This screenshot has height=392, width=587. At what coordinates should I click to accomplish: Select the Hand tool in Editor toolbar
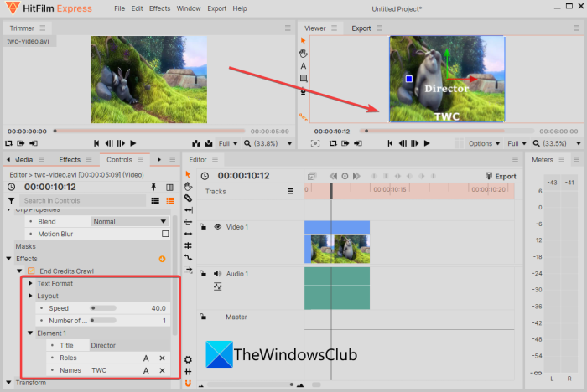coord(188,186)
